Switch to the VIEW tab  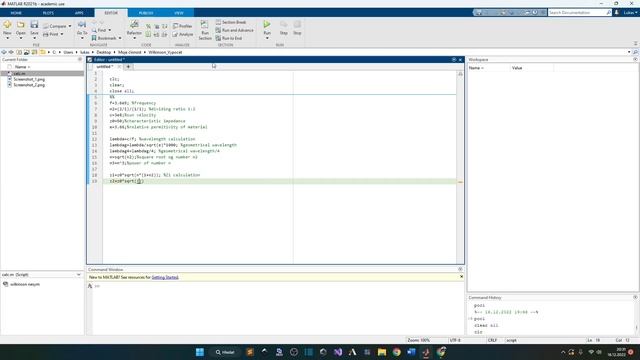click(179, 13)
